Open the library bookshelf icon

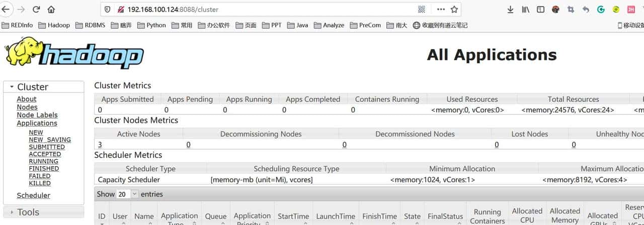tap(526, 9)
